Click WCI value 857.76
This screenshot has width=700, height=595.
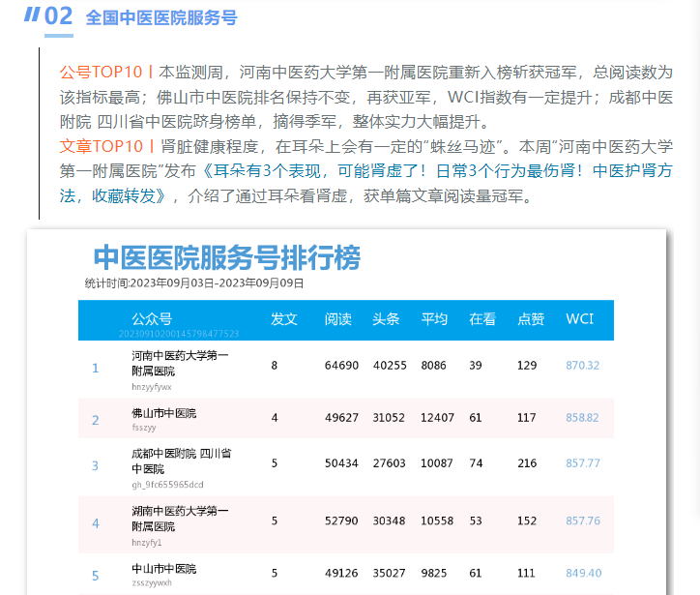(583, 521)
